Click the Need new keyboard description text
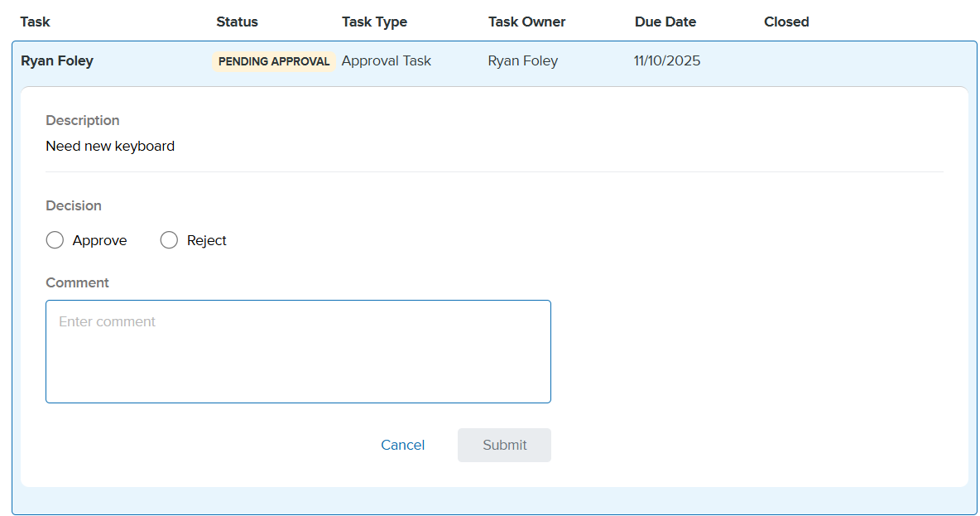 click(x=110, y=146)
